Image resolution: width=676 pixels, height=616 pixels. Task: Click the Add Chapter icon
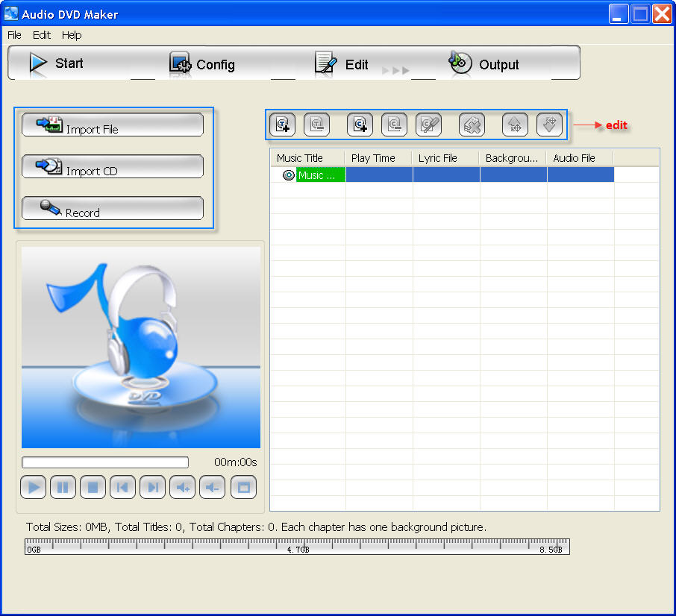pos(360,125)
